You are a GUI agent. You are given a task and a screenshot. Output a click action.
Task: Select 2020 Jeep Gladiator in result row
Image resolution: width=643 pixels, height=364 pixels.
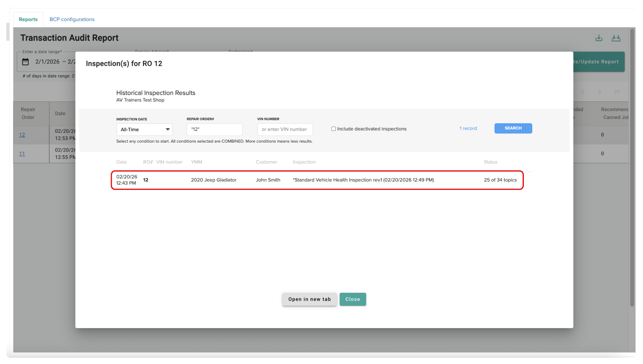(214, 180)
